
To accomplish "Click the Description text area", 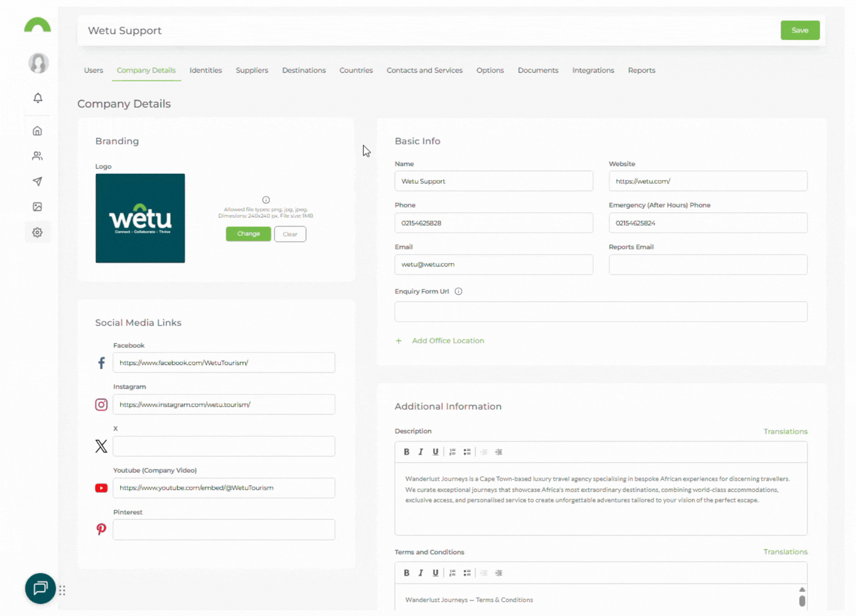I will (601, 499).
